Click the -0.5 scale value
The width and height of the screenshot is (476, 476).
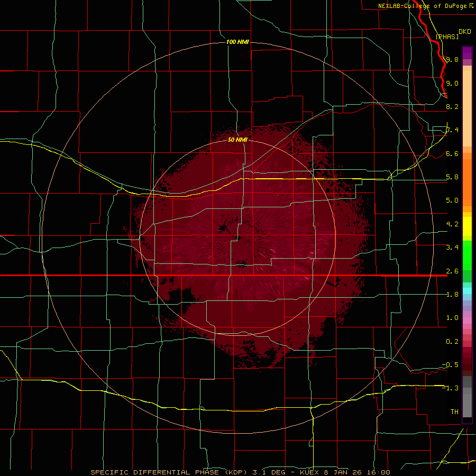[450, 364]
